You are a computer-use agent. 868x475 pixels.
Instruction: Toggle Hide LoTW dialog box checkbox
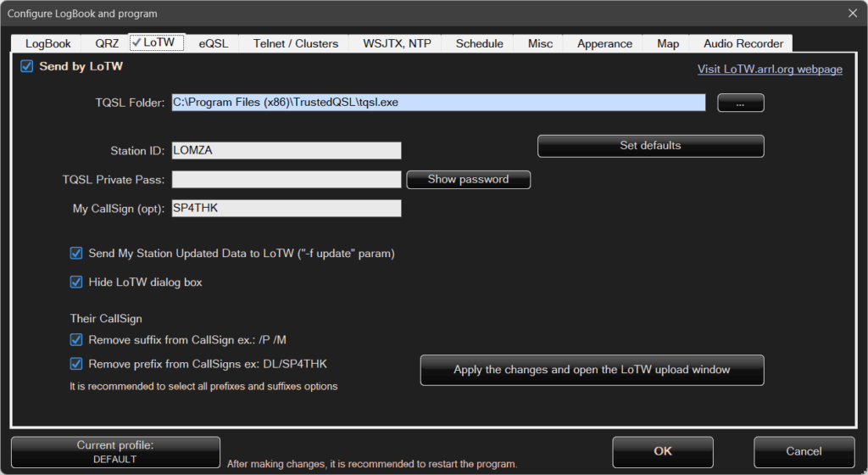coord(76,282)
